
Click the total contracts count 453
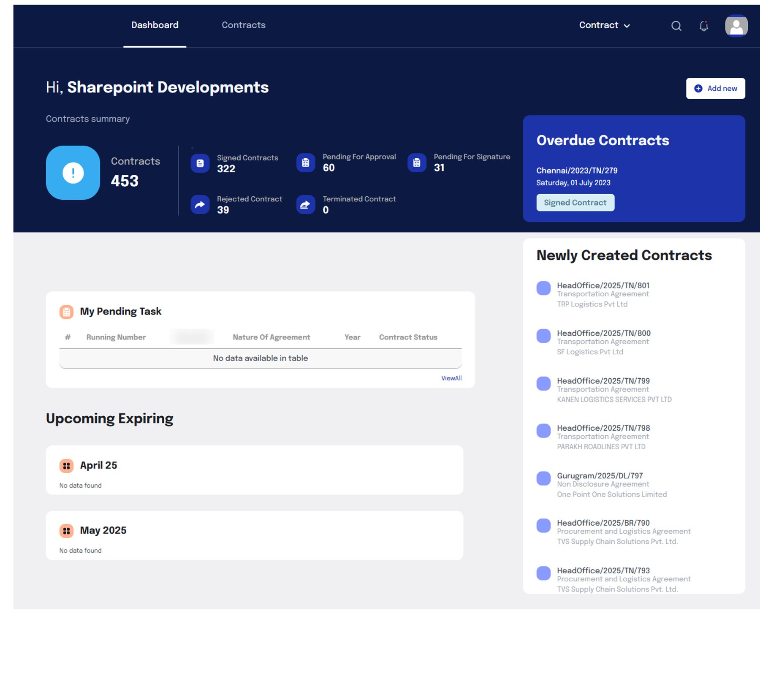[125, 181]
